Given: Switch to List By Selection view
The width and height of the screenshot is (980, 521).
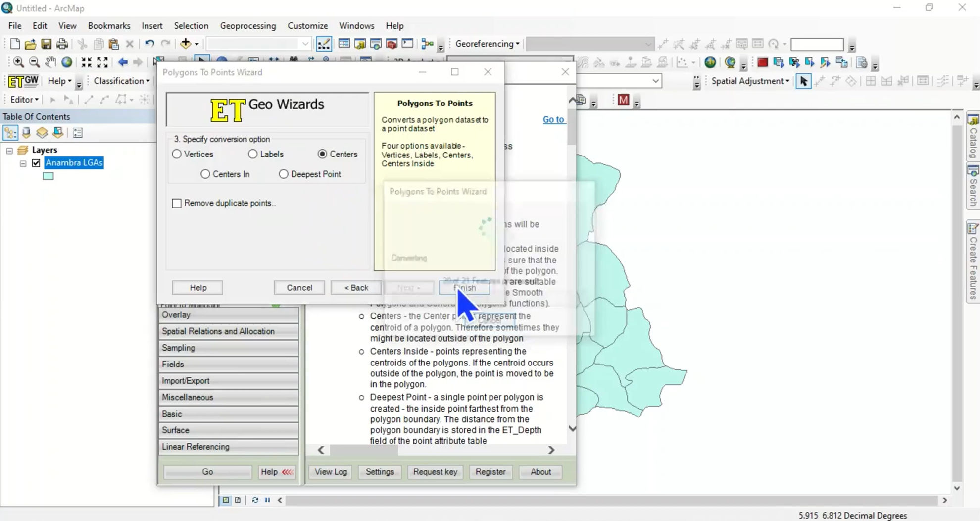Looking at the screenshot, I should pyautogui.click(x=58, y=133).
